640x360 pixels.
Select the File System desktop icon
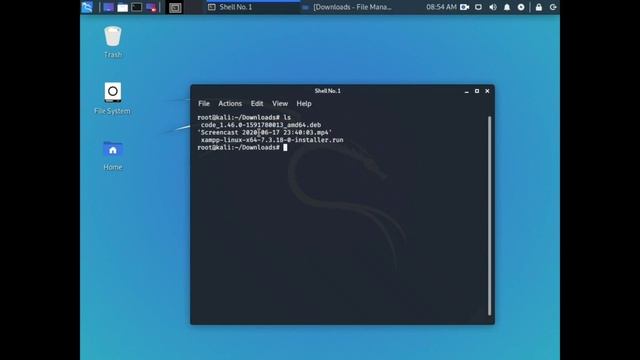[x=112, y=98]
